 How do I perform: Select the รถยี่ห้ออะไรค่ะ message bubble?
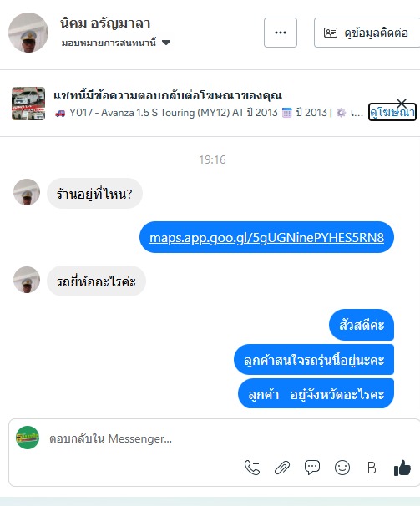coord(96,281)
